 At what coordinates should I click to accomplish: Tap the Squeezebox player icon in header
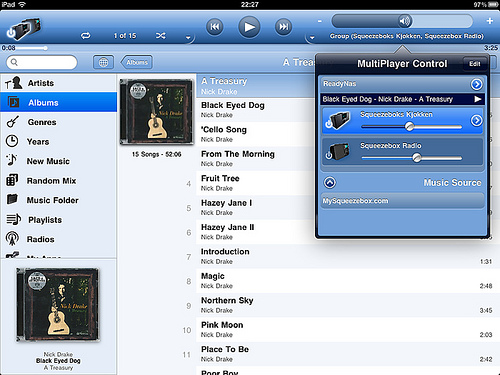coord(24,29)
